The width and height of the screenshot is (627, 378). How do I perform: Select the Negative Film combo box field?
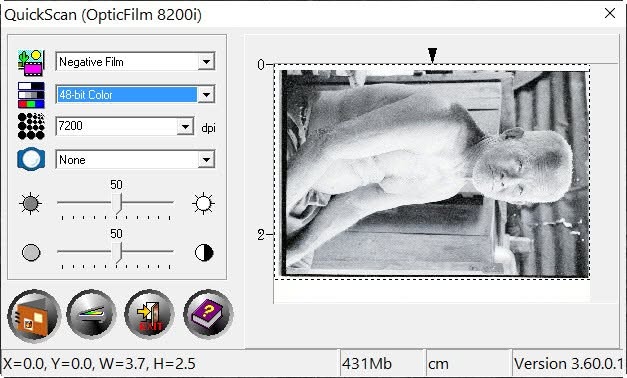[x=135, y=62]
